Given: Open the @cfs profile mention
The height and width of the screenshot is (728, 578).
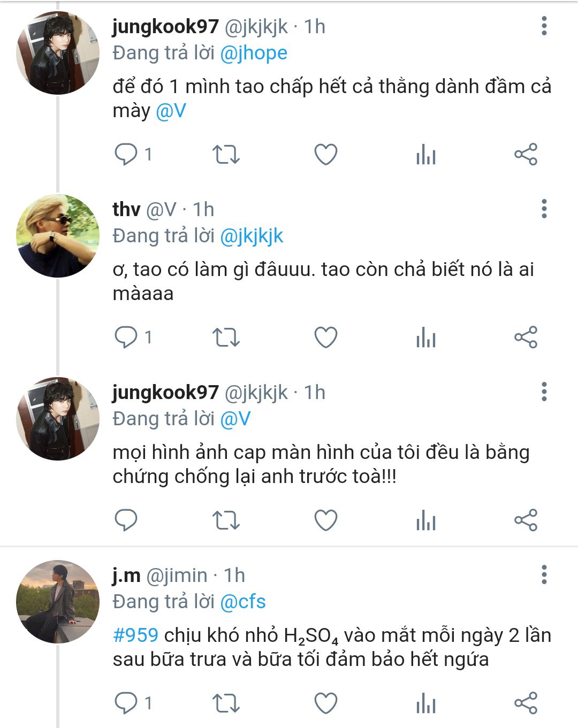Looking at the screenshot, I should pyautogui.click(x=243, y=602).
